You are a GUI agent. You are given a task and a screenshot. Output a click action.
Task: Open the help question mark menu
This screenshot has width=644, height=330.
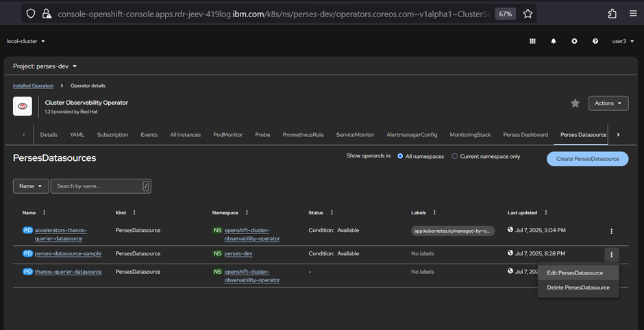tap(595, 41)
